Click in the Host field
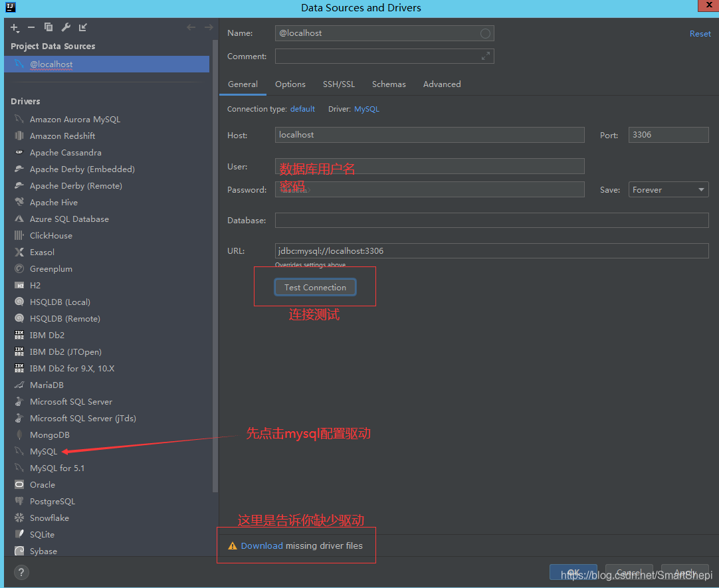 [x=430, y=135]
